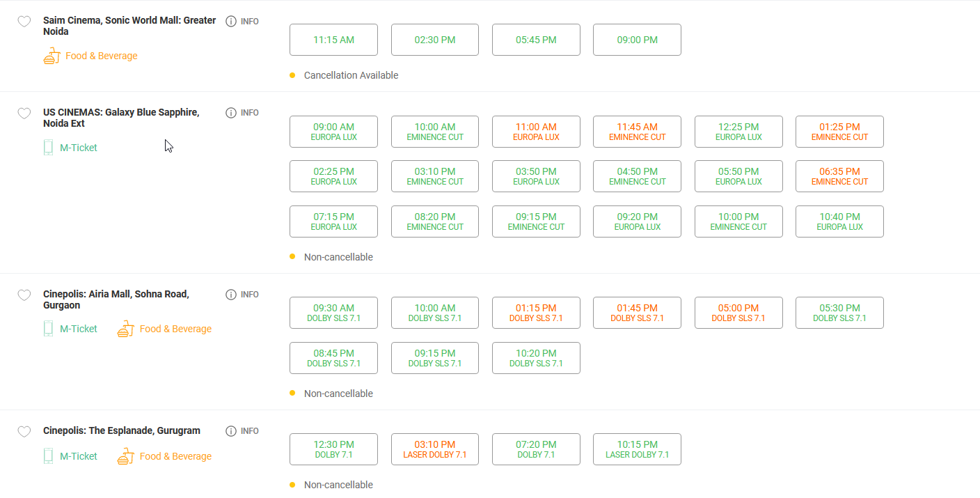Image resolution: width=980 pixels, height=498 pixels.
Task: Choose 01:15 PM DOLBY SLS 7.1 show
Action: point(536,313)
